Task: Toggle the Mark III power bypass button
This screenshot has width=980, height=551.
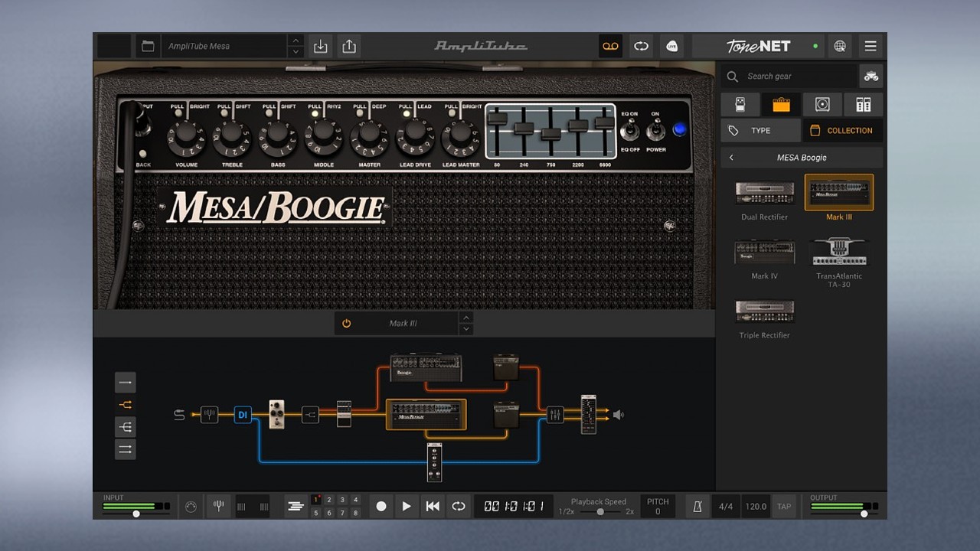Action: pyautogui.click(x=346, y=324)
